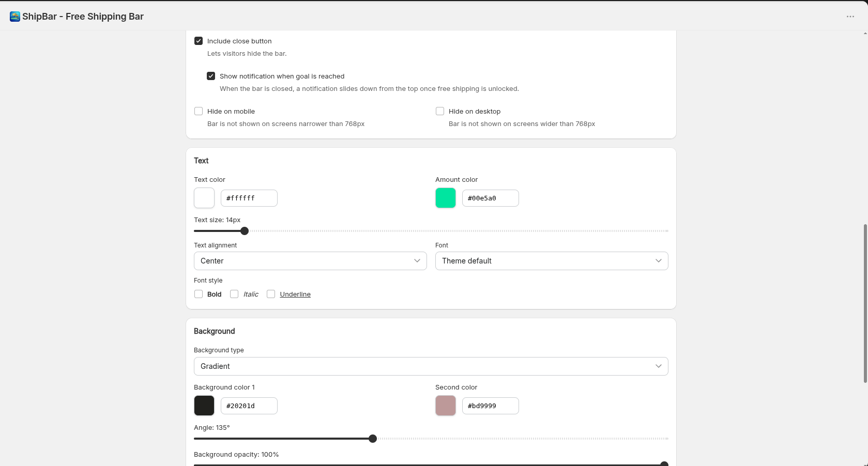Enable Hide on desktop checkbox

click(x=440, y=111)
